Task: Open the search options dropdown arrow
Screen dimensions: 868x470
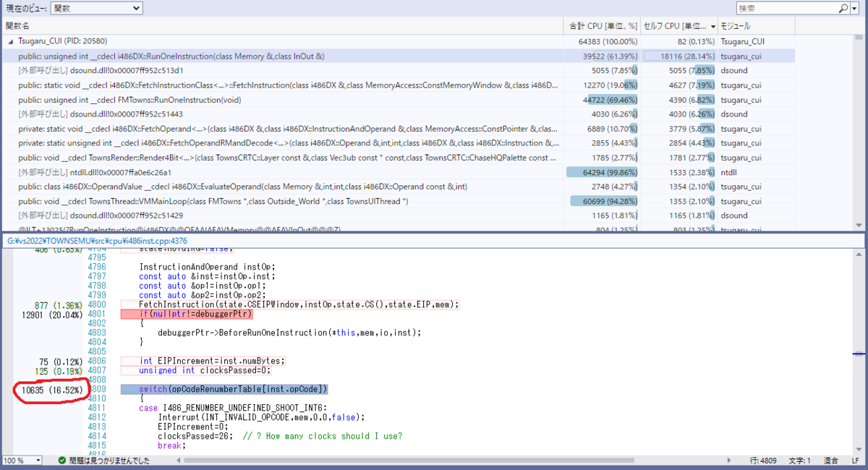Action: pos(855,8)
